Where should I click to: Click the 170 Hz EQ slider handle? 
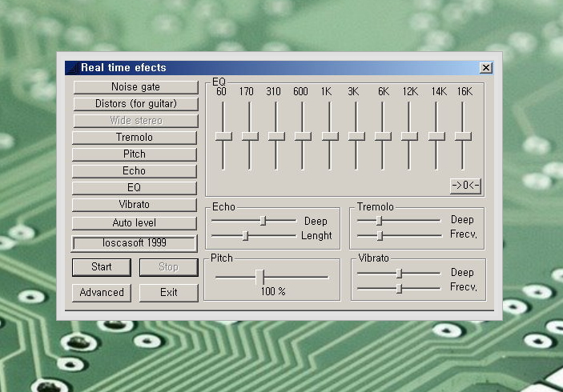coord(250,136)
